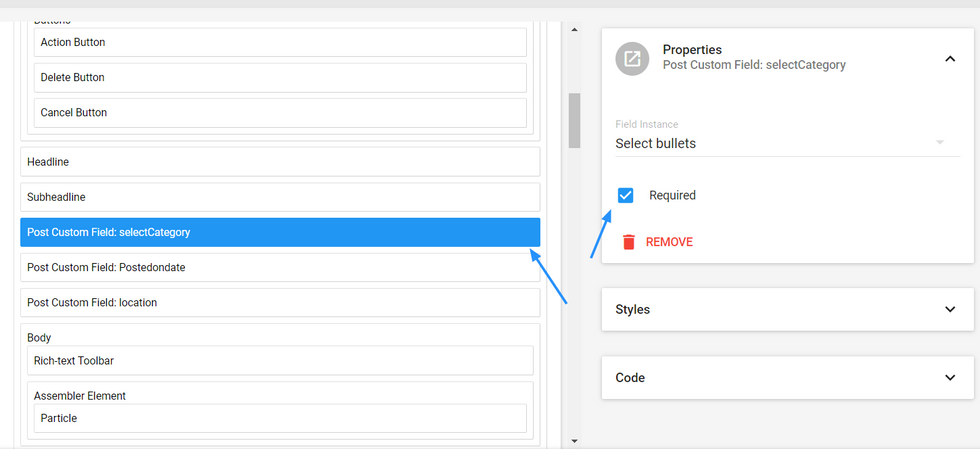Select Post Custom Field: selectCategory item
Screen dimensions: 980x449
point(280,232)
